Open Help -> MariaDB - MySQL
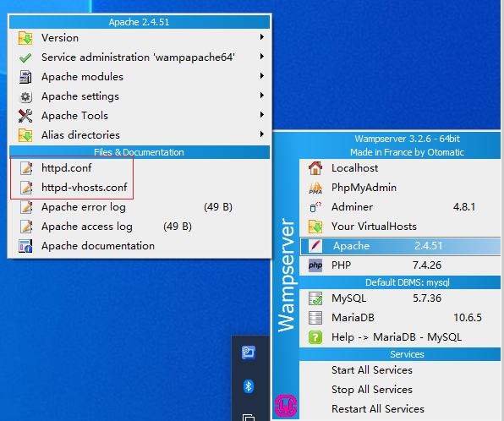The height and width of the screenshot is (421, 504). pos(400,337)
